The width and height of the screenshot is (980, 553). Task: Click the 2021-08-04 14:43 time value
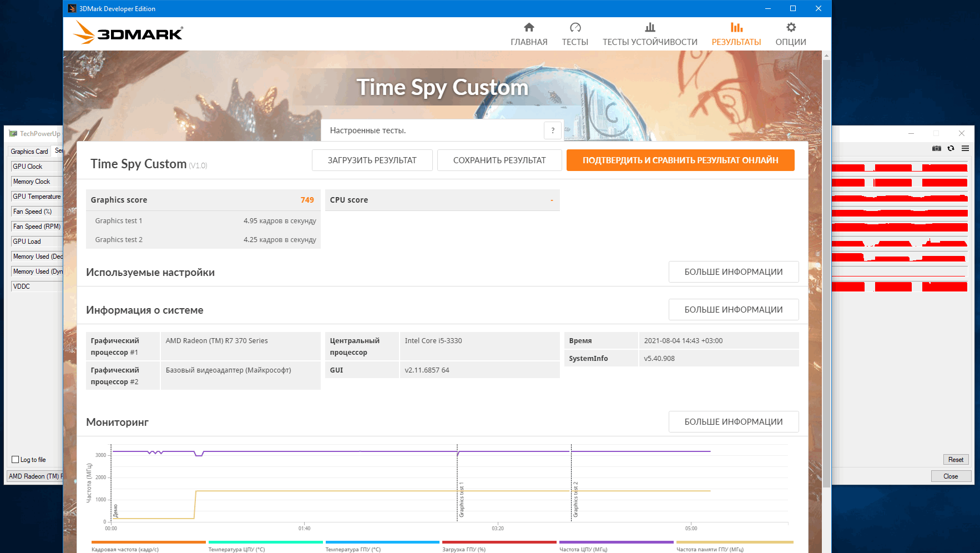683,341
